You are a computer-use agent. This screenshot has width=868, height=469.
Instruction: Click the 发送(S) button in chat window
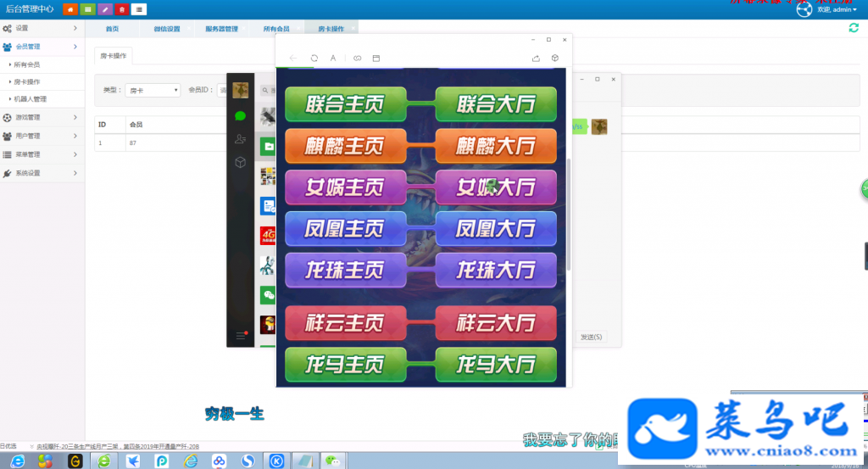tap(591, 337)
